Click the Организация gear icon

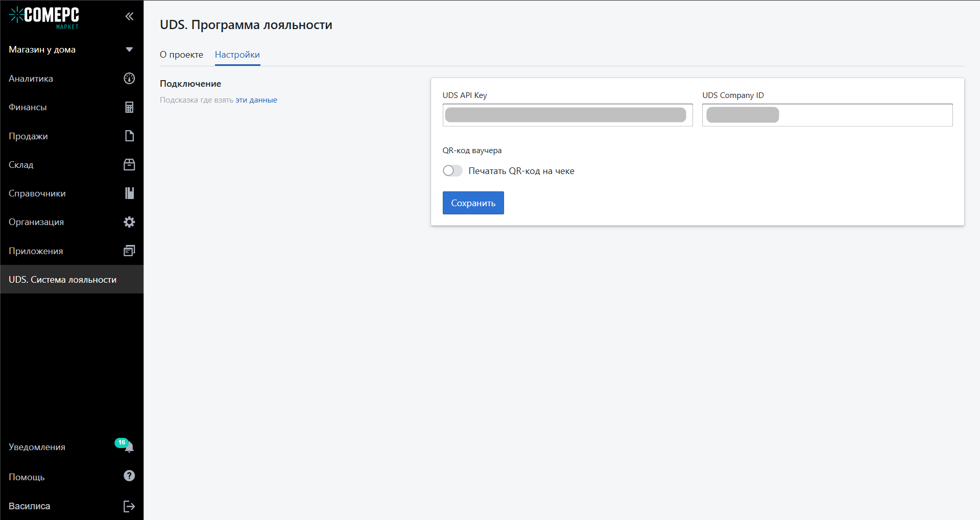point(129,222)
